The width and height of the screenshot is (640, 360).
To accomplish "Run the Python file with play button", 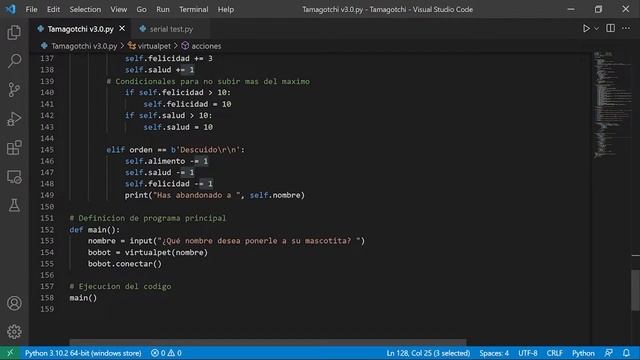I will click(586, 29).
